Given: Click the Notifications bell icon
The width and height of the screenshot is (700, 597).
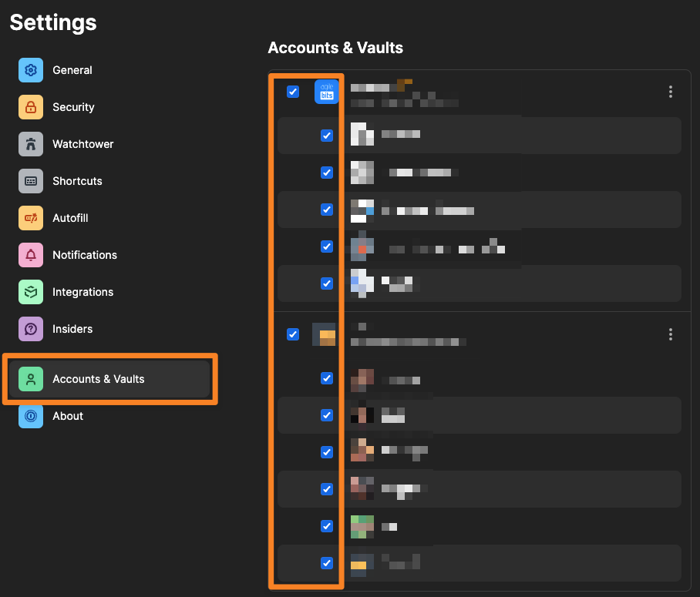Looking at the screenshot, I should [31, 255].
